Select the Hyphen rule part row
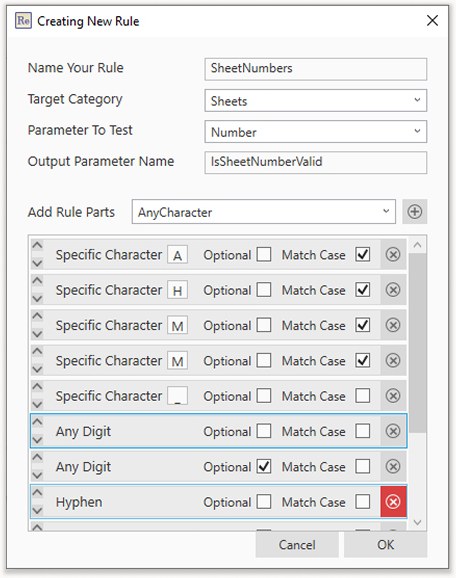The image size is (456, 578). 218,502
